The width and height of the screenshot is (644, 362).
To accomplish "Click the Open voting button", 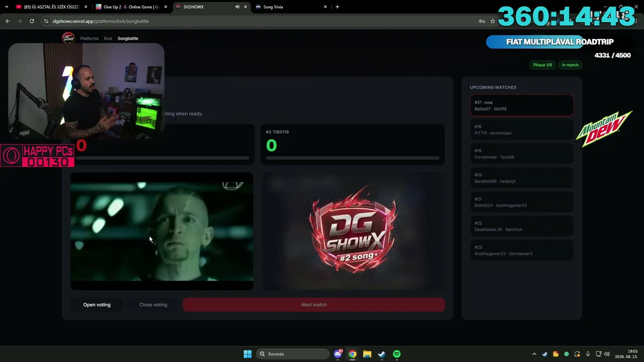I will [97, 305].
